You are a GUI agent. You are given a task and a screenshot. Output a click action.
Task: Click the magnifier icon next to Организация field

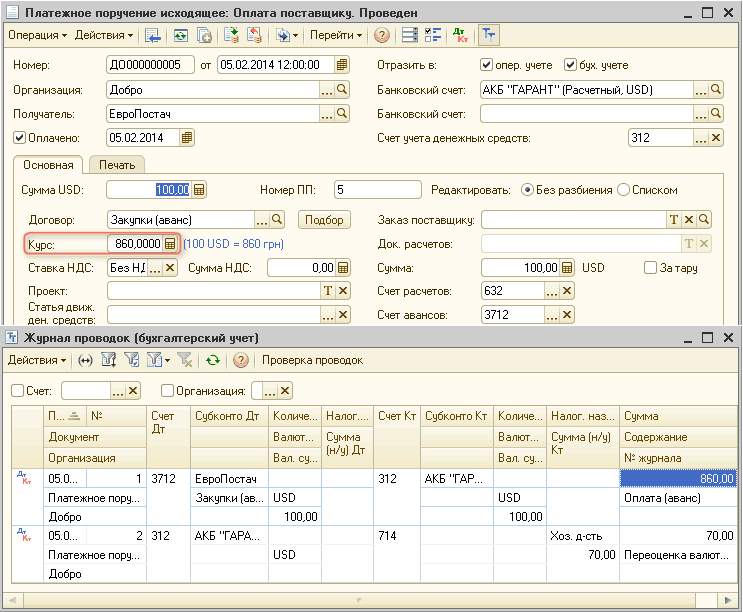342,89
